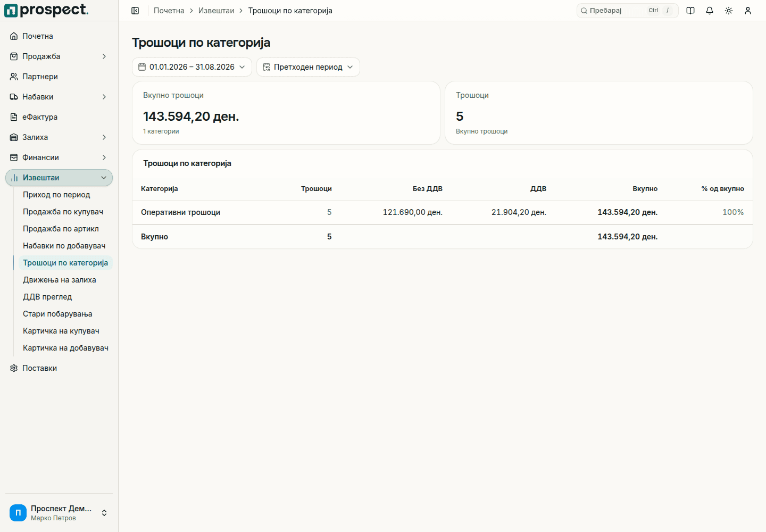Open the documentation book icon
This screenshot has height=532, width=766.
[690, 11]
